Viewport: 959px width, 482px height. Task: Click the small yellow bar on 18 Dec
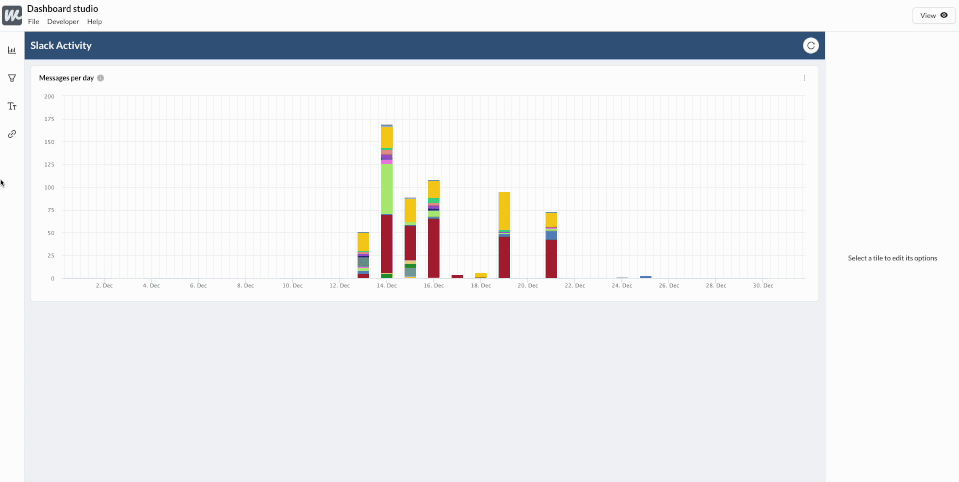[x=481, y=275]
